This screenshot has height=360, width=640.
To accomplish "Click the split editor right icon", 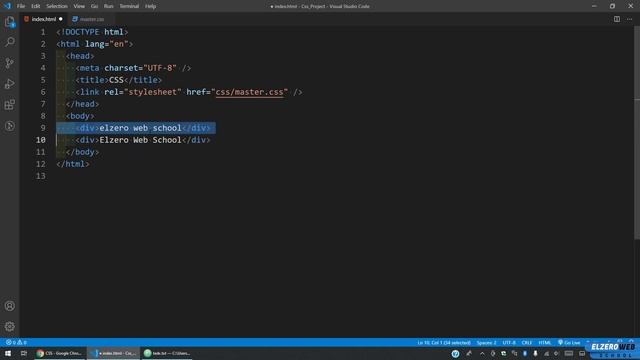I will coord(617,19).
